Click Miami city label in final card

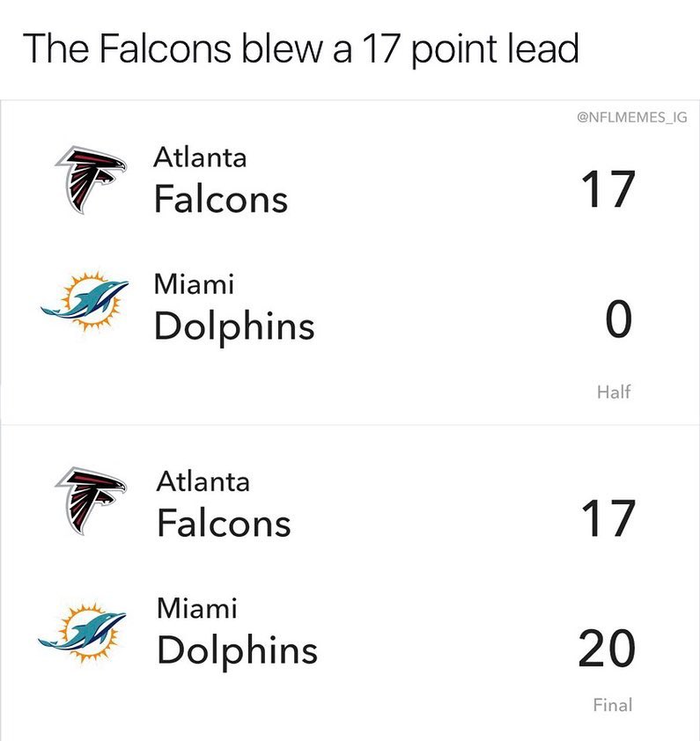pyautogui.click(x=196, y=608)
